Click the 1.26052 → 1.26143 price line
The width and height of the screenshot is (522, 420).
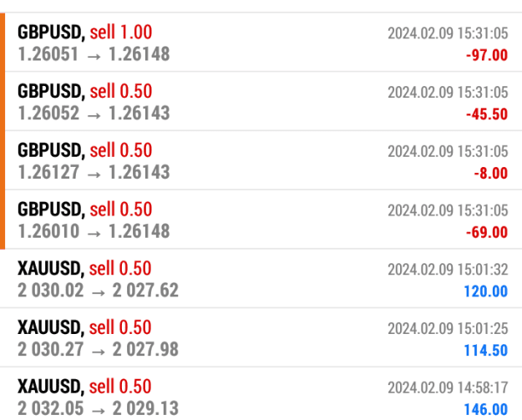pyautogui.click(x=94, y=113)
